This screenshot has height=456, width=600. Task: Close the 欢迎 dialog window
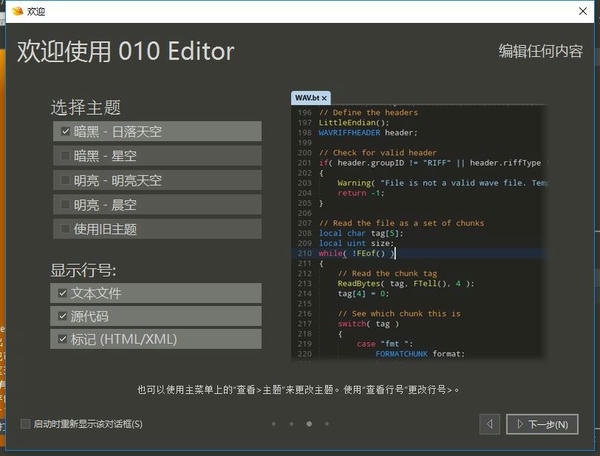pos(582,11)
